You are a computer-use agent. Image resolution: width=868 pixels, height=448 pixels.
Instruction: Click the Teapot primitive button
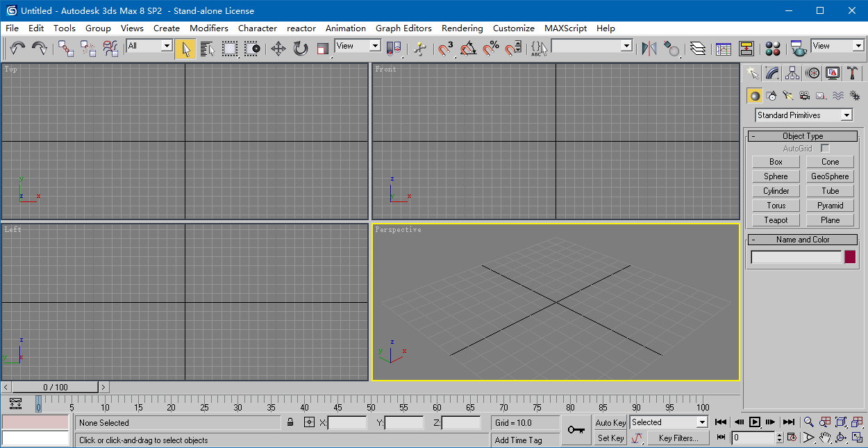coord(776,220)
